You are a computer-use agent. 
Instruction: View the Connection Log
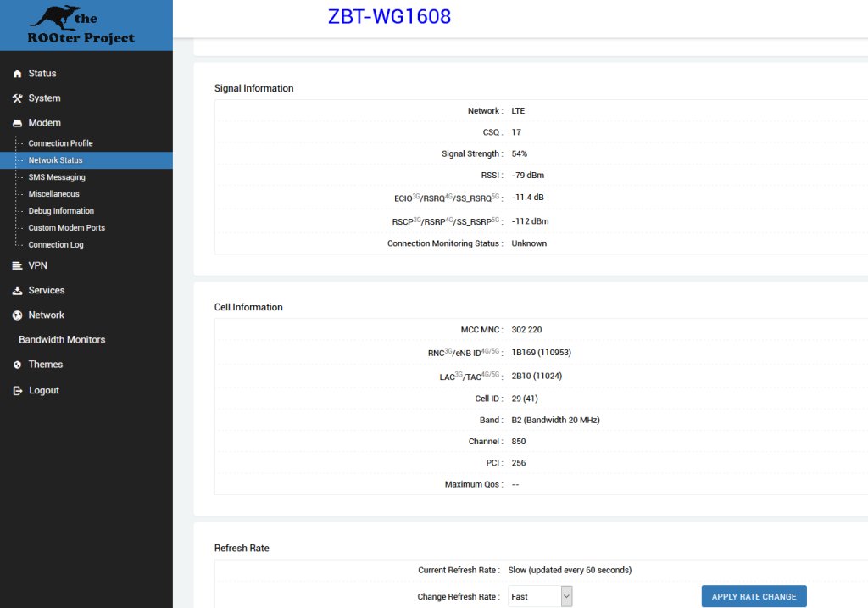pos(56,245)
